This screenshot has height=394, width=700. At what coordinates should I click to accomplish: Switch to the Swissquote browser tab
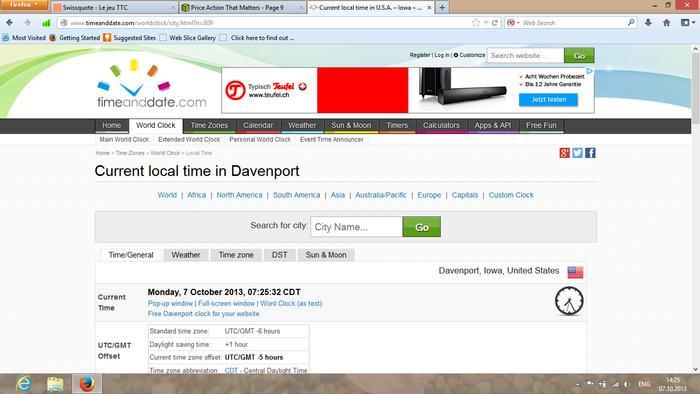coord(114,8)
